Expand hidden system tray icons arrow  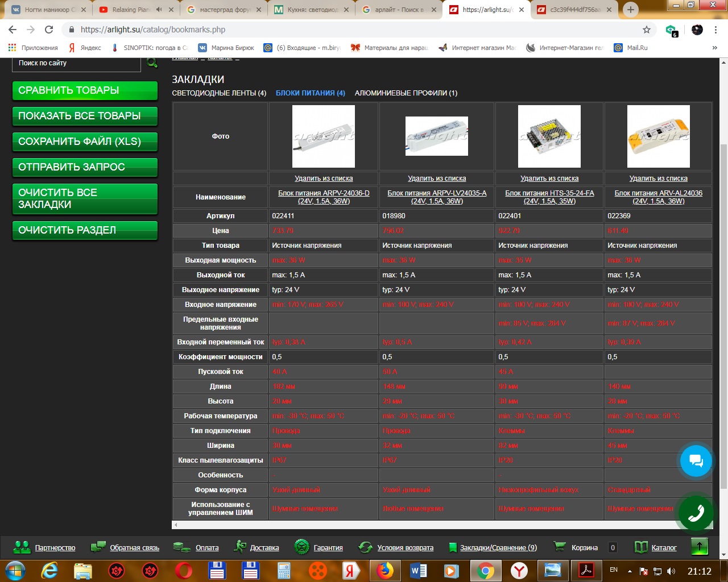tap(630, 571)
